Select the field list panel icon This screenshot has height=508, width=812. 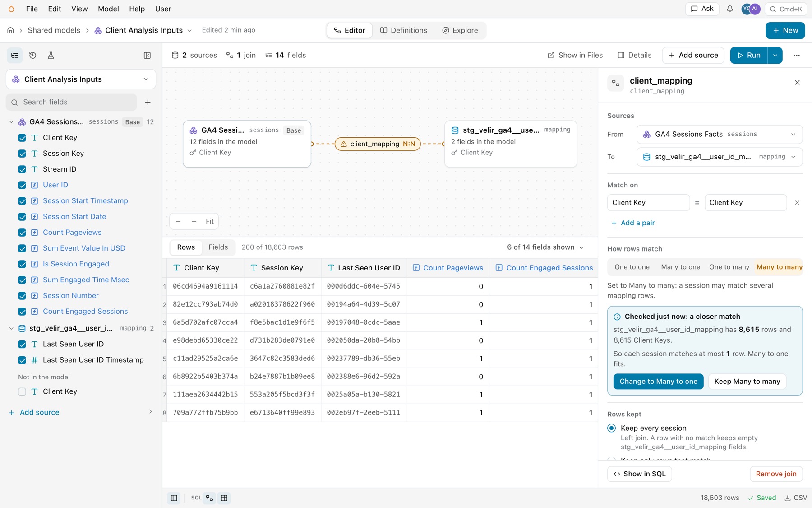pos(15,55)
